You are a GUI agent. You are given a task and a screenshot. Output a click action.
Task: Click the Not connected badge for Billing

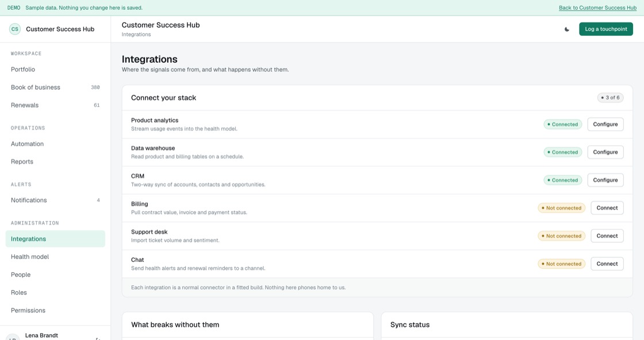tap(561, 208)
